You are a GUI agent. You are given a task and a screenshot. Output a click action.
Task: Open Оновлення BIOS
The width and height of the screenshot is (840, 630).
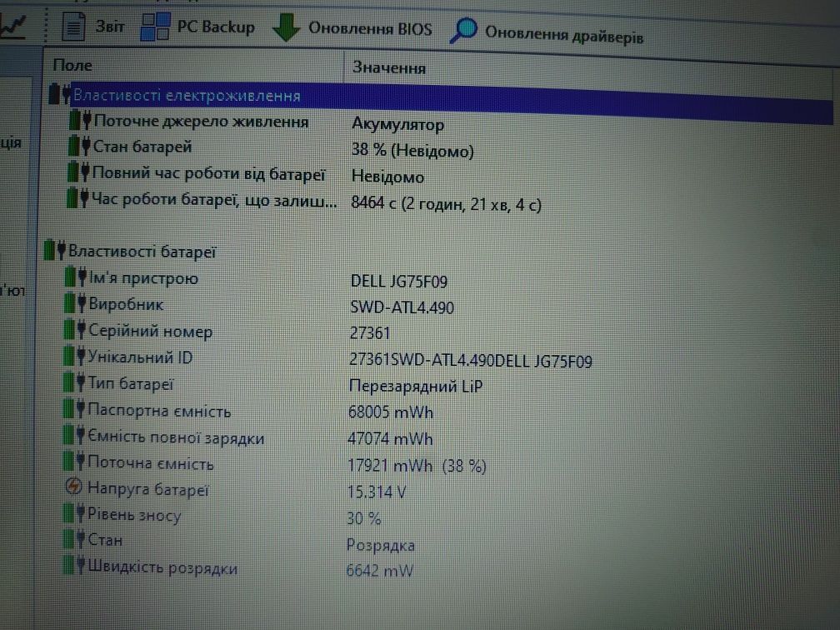352,27
